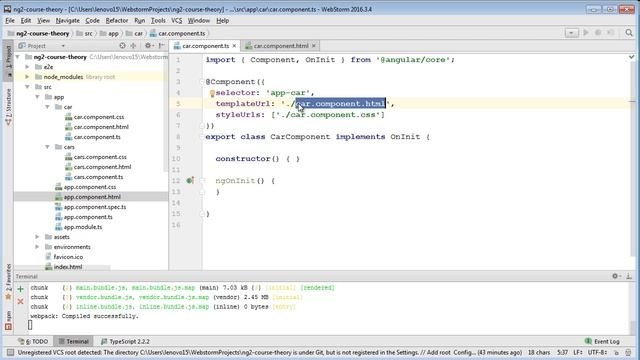Select index.html in project tree
Image resolution: width=640 pixels, height=360 pixels.
pyautogui.click(x=68, y=267)
